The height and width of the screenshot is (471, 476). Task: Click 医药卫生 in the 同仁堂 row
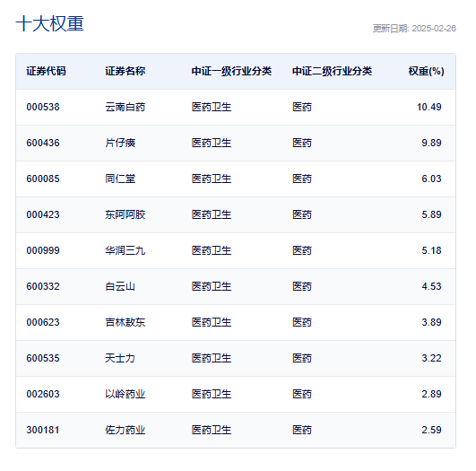tap(212, 179)
